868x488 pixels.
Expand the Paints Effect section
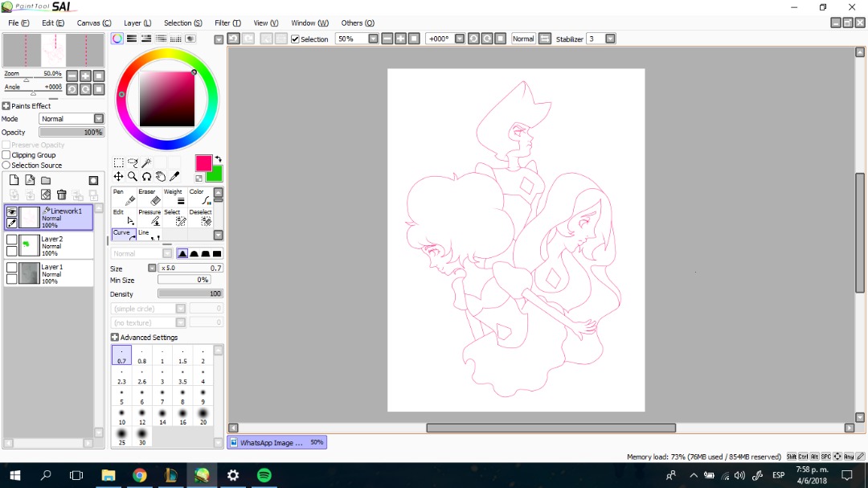6,106
